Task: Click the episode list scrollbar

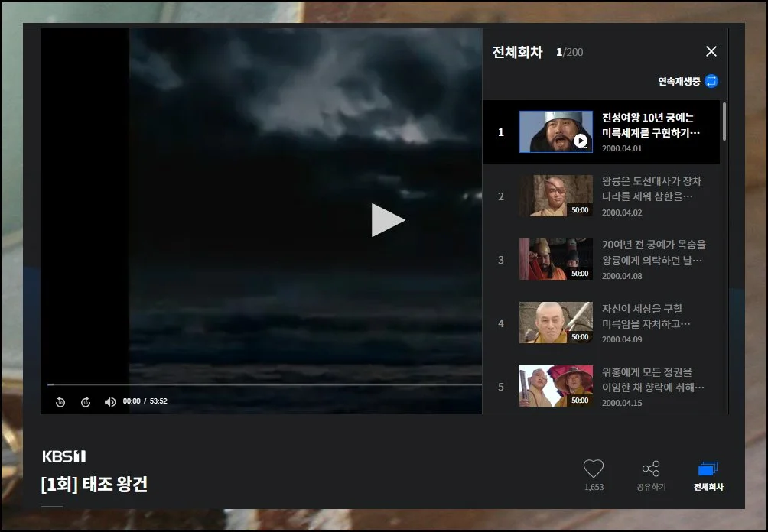Action: tap(724, 122)
